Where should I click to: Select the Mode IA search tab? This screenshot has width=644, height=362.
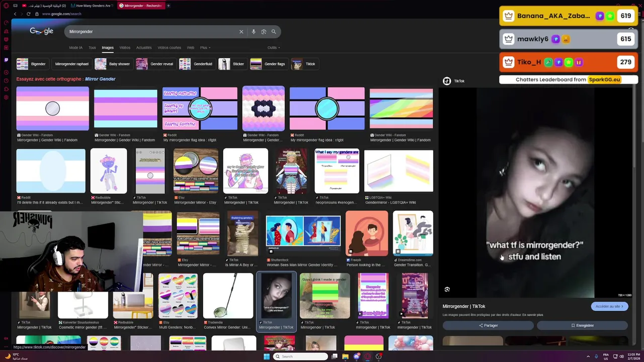pyautogui.click(x=75, y=48)
